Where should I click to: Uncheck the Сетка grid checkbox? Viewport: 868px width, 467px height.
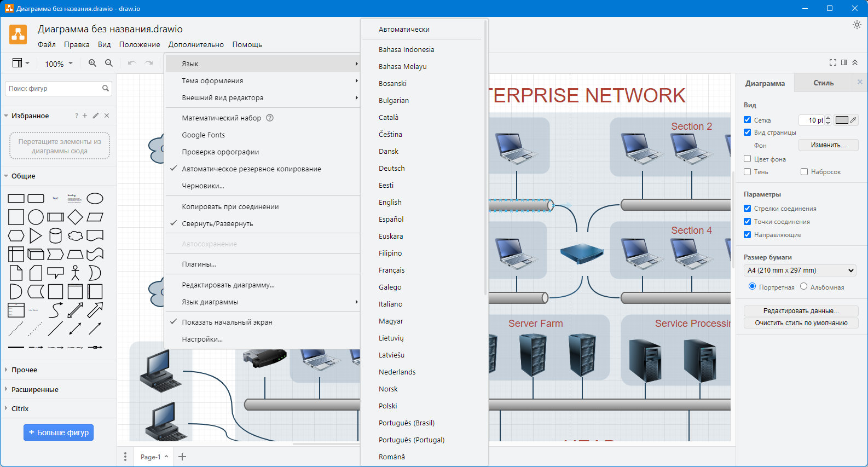click(747, 120)
